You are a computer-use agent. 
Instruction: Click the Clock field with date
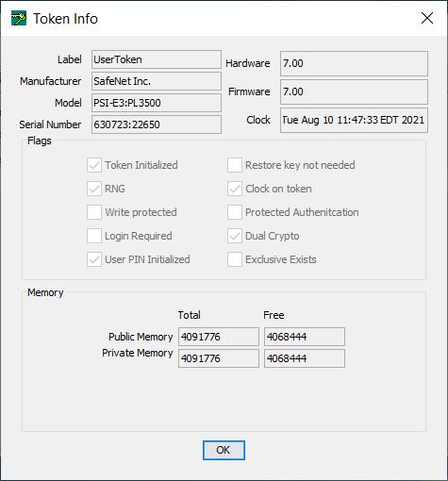coord(354,120)
